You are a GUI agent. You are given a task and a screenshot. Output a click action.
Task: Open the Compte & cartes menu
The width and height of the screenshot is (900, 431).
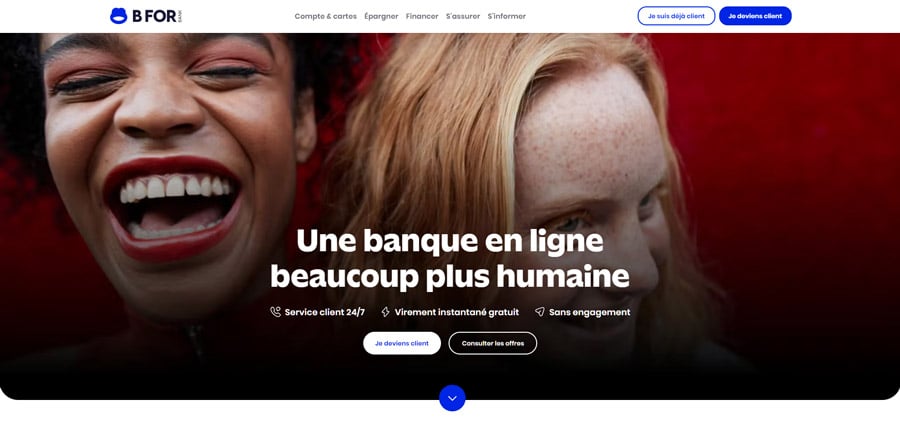pyautogui.click(x=325, y=16)
